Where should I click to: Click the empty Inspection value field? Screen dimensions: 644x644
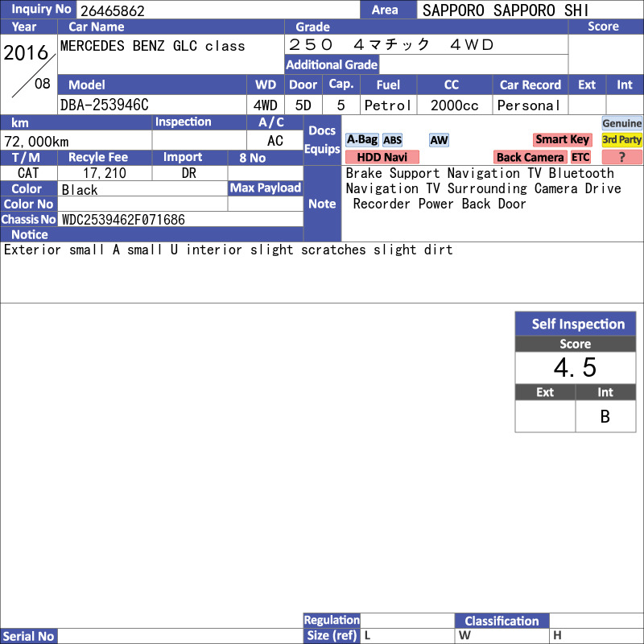199,141
